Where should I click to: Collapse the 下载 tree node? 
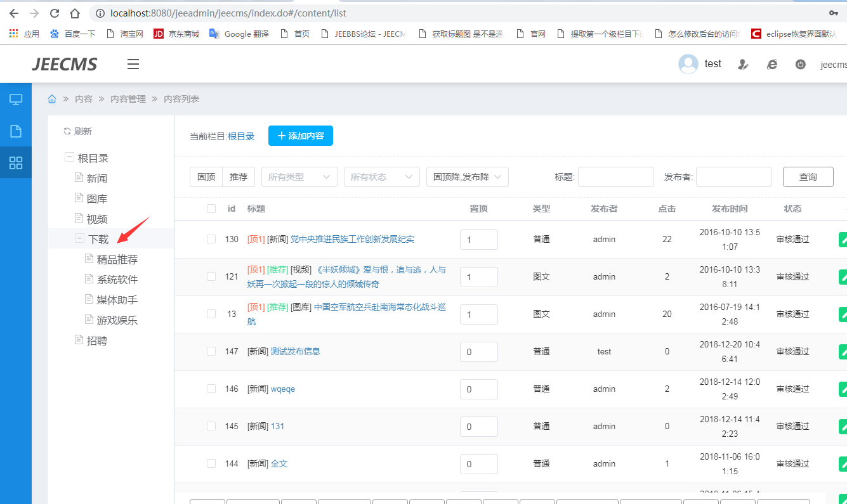pos(80,238)
